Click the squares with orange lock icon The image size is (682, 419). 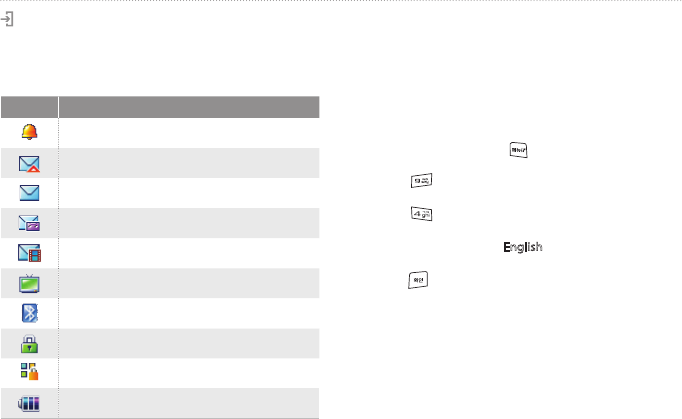pyautogui.click(x=30, y=373)
